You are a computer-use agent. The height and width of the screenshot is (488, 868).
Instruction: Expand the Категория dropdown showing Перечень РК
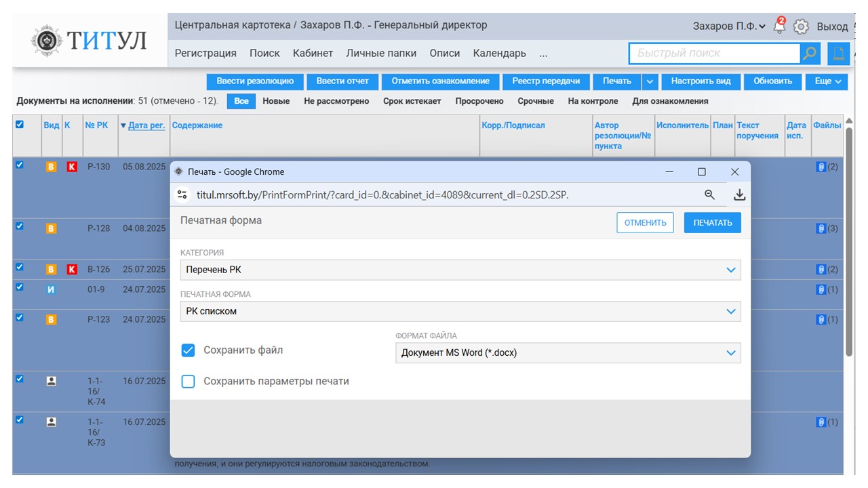point(460,270)
